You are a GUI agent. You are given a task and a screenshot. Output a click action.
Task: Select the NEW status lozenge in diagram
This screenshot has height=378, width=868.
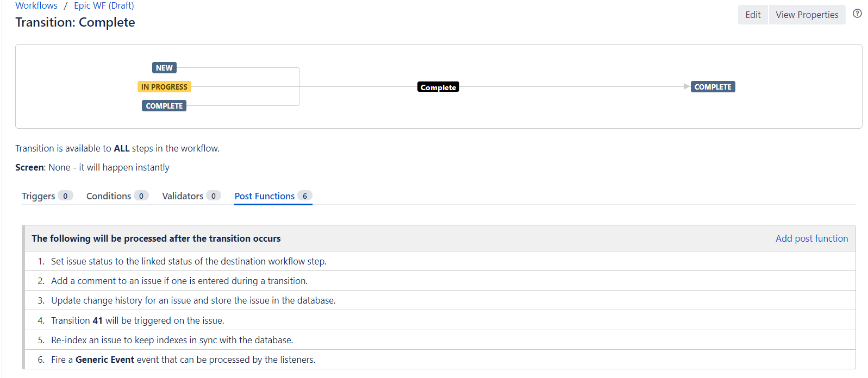point(164,68)
